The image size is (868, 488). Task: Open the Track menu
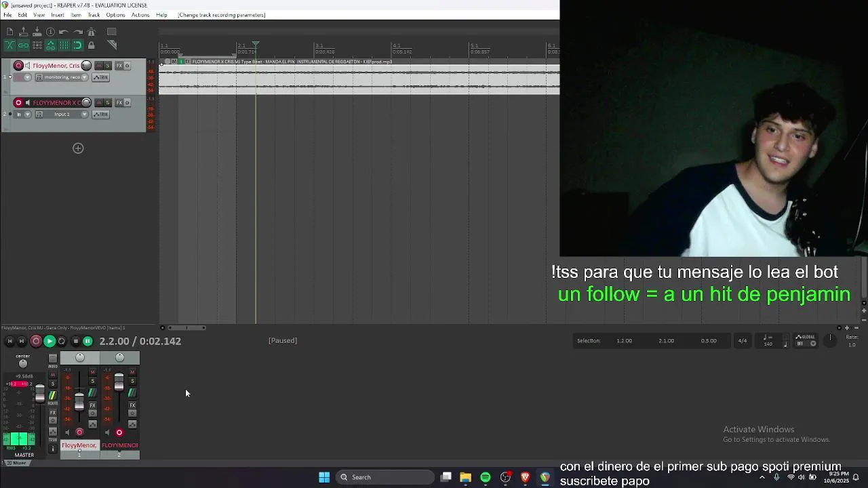coord(94,15)
